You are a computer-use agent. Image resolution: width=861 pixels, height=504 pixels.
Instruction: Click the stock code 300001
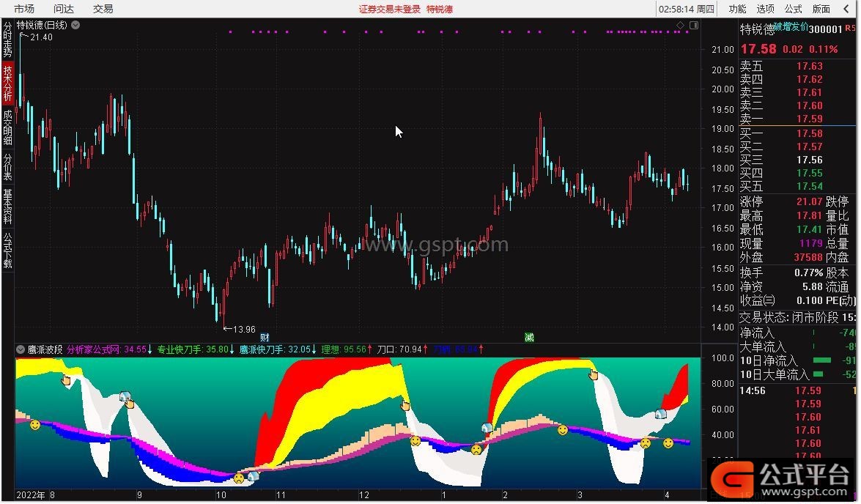(826, 29)
